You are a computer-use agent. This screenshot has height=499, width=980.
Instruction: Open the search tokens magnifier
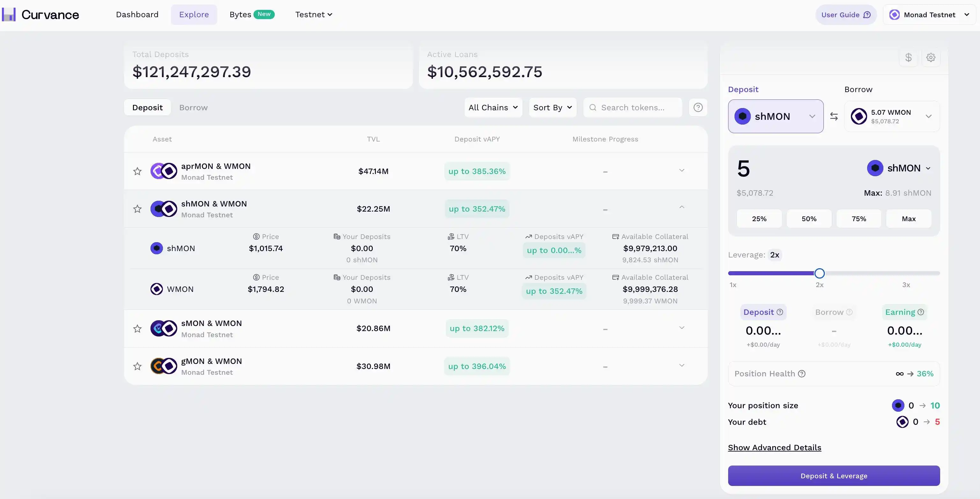[x=593, y=108]
